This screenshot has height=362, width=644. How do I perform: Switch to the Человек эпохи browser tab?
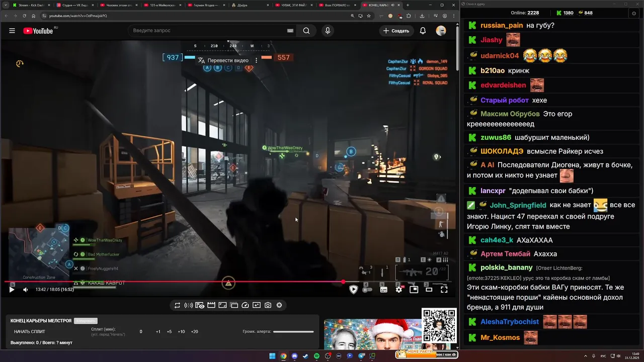click(x=118, y=5)
